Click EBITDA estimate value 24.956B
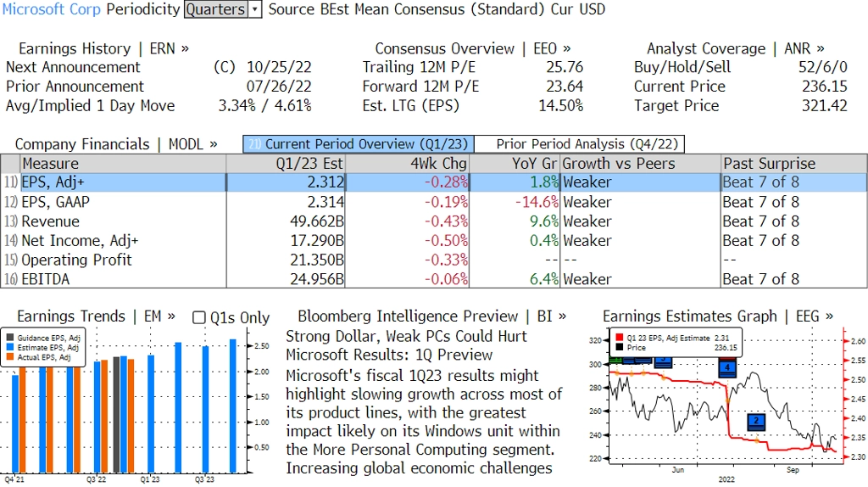 317,279
